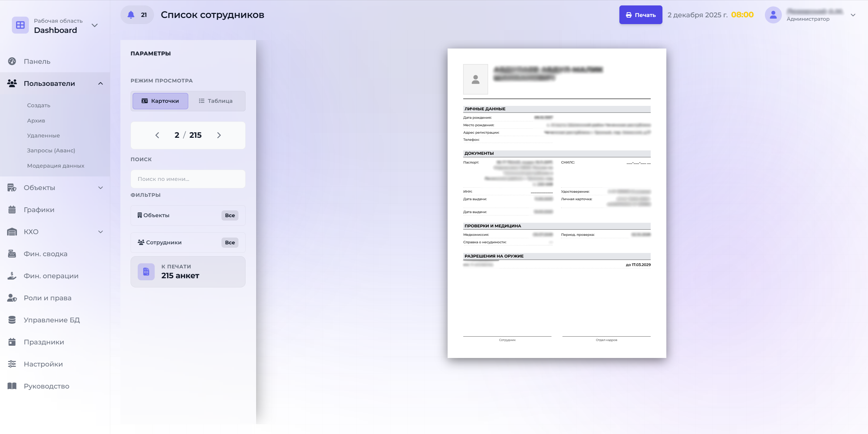Screen dimensions: 868x434
Task: Click the Управление БД database icon
Action: coord(12,320)
